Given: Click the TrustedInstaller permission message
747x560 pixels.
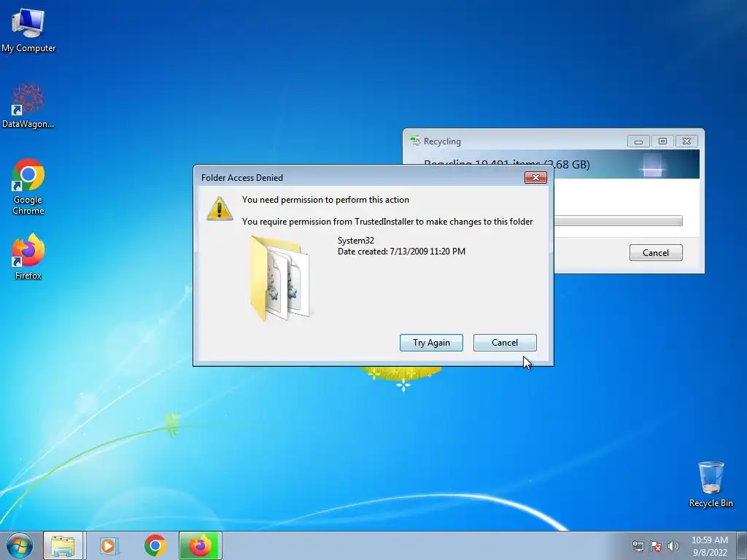Looking at the screenshot, I should click(x=387, y=222).
